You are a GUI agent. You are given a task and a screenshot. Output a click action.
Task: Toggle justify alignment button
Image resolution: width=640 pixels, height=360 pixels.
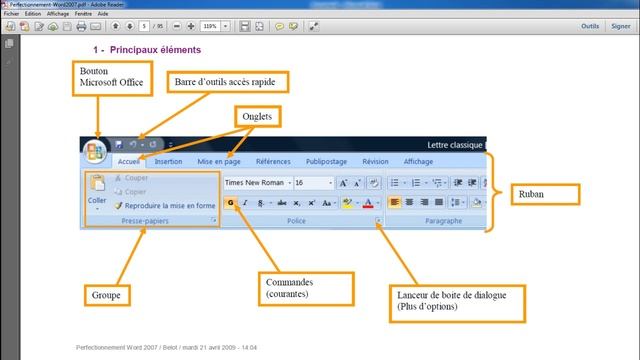coord(439,202)
